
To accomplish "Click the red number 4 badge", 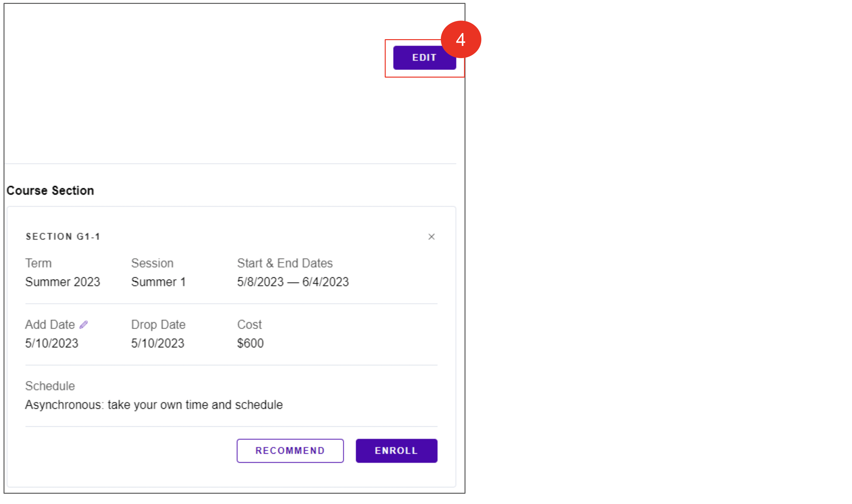I will pos(461,39).
